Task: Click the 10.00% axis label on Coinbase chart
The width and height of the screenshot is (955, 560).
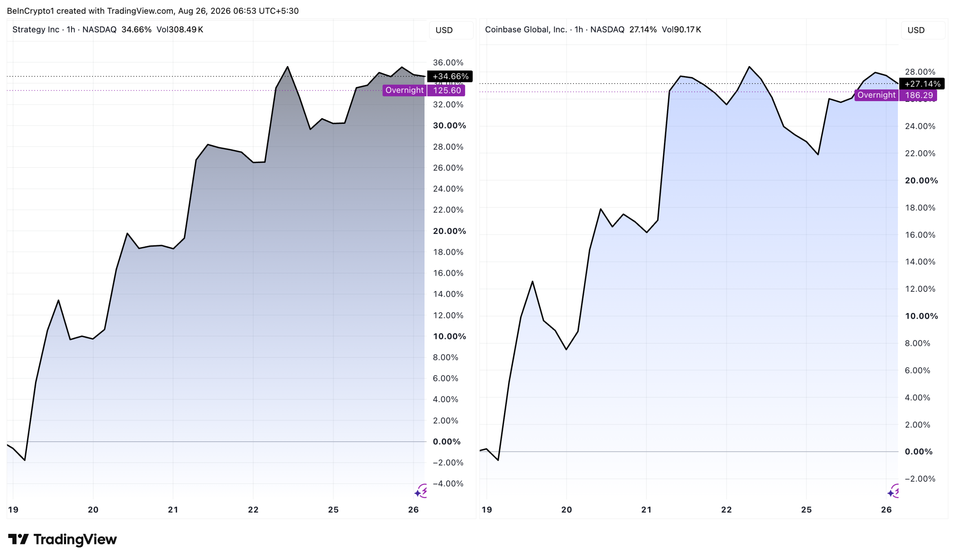Action: pyautogui.click(x=922, y=316)
